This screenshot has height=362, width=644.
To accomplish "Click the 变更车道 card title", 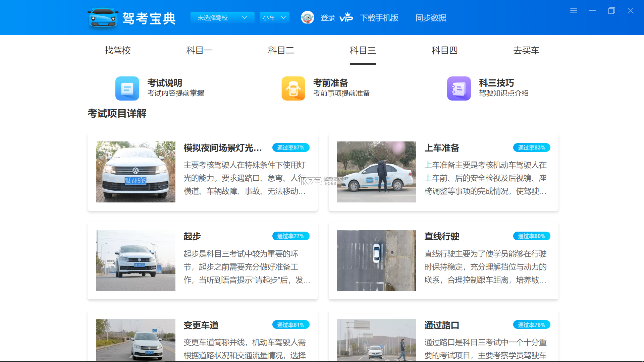I will click(x=201, y=325).
